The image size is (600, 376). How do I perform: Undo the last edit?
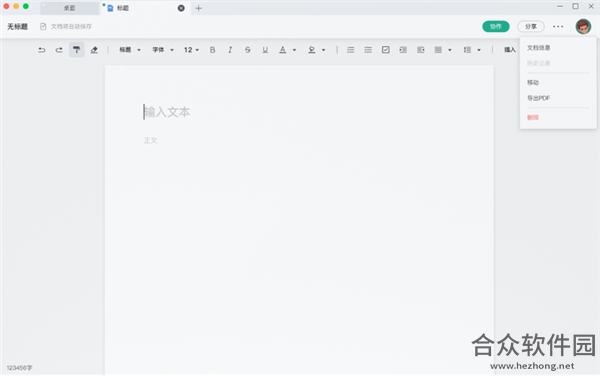tap(42, 50)
